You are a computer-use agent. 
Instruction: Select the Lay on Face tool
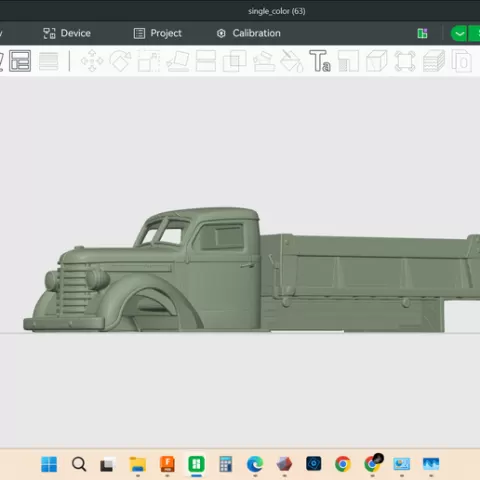(178, 61)
